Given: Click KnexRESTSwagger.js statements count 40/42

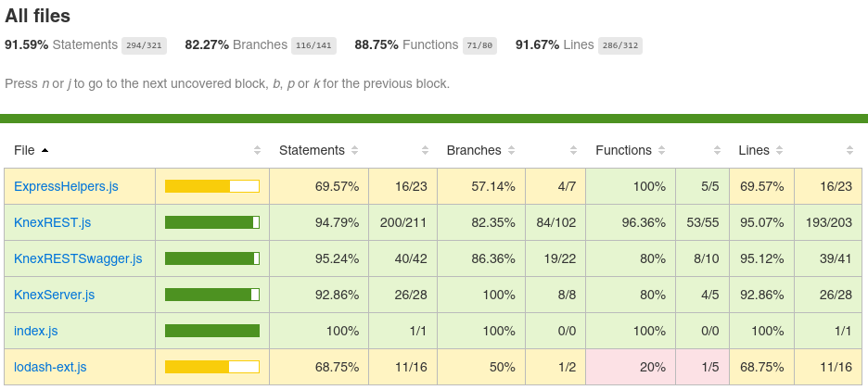Looking at the screenshot, I should point(411,258).
